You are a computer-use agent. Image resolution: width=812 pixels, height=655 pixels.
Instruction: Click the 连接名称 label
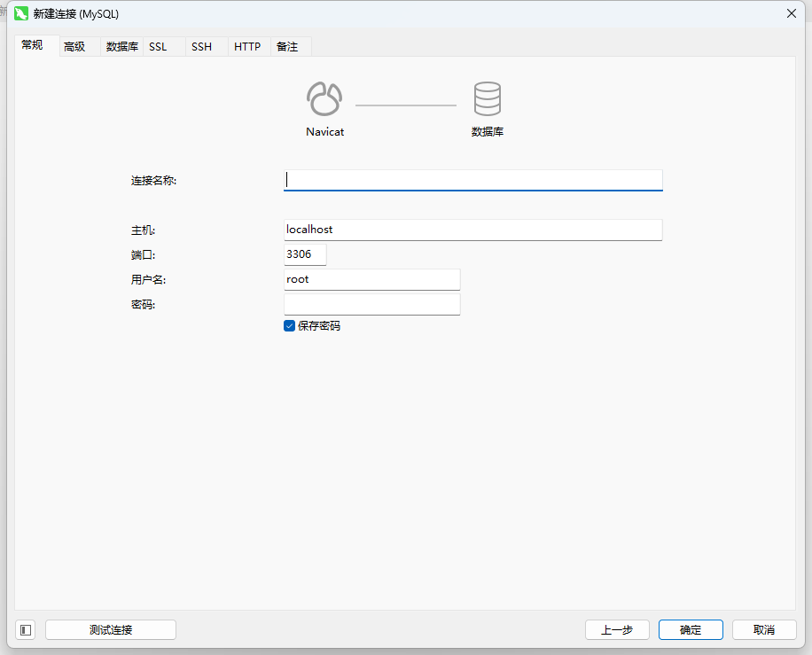coord(154,181)
